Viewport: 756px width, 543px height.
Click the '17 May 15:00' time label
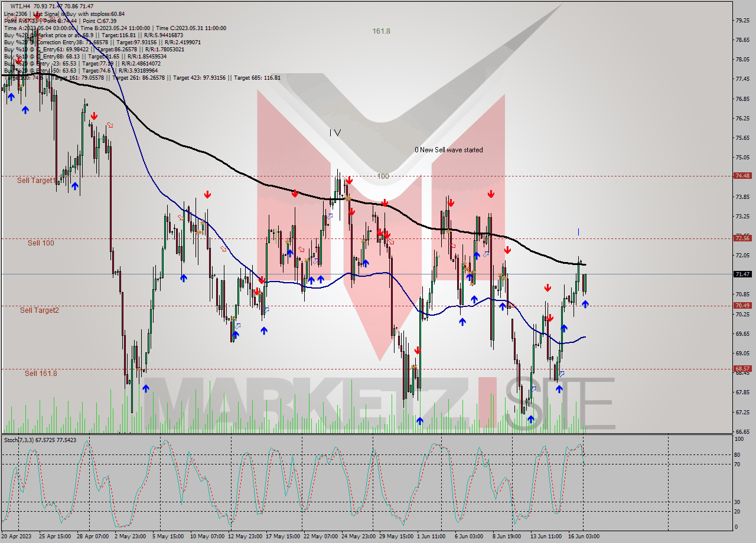point(282,537)
